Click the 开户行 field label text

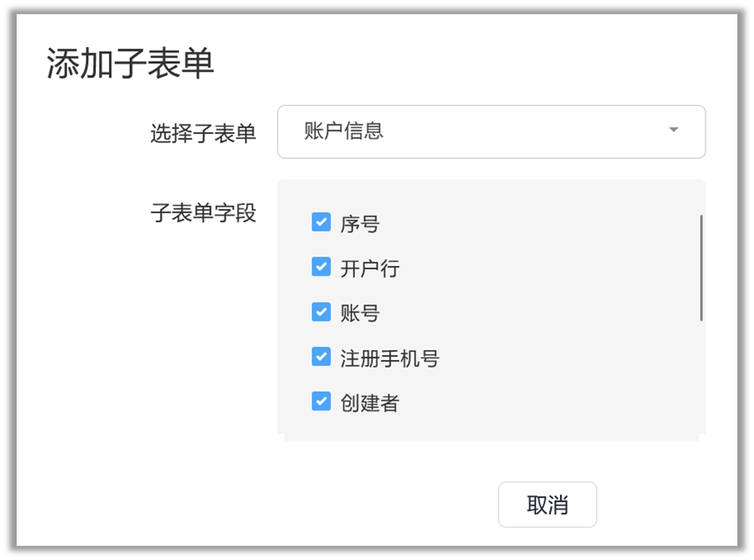coord(370,269)
